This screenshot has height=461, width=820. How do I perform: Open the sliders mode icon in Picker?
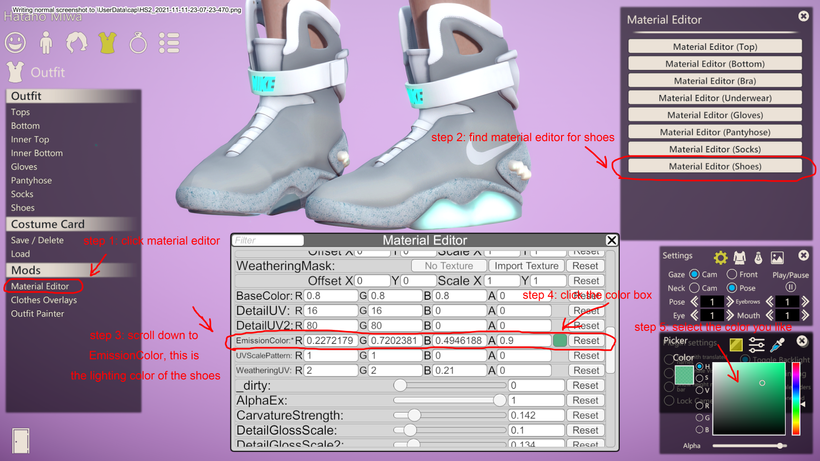tap(757, 344)
